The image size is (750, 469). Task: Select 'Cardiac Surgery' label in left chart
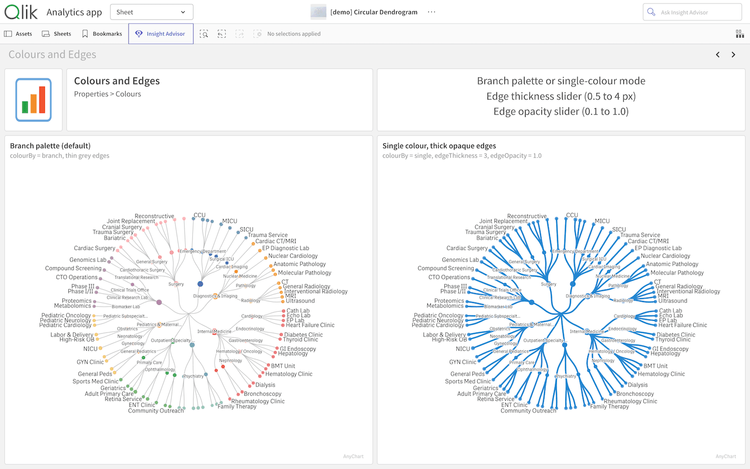coord(94,248)
